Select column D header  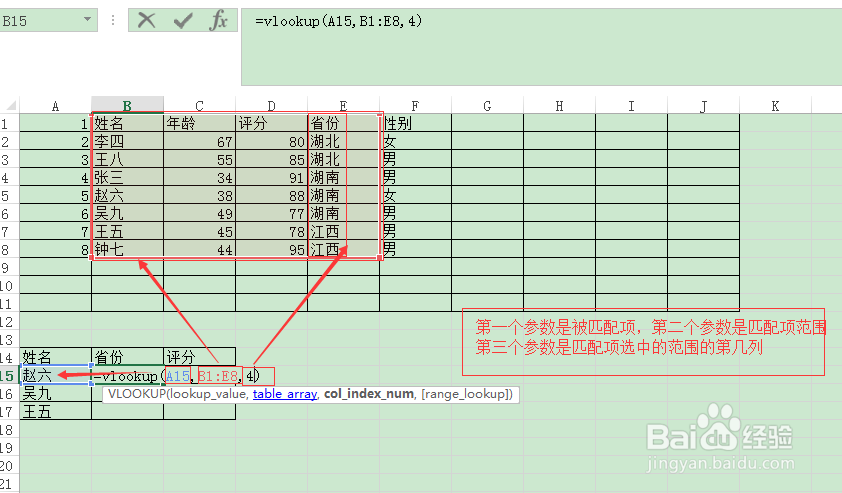point(271,105)
